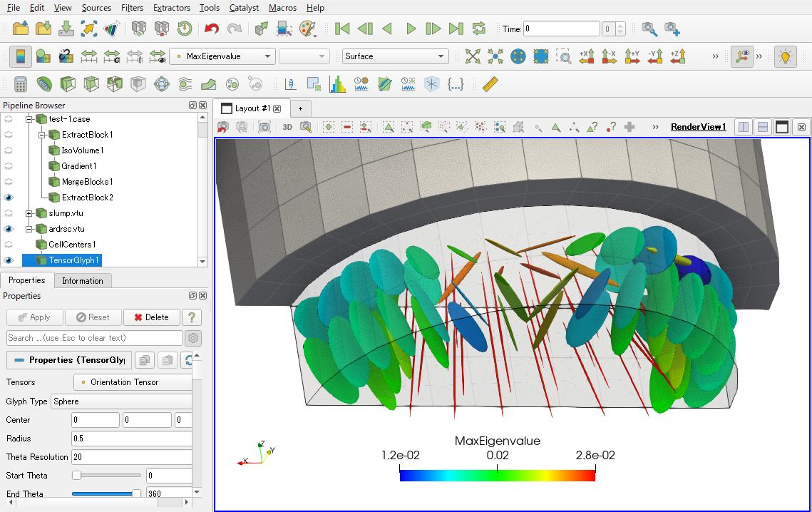This screenshot has height=512, width=812.
Task: Click the Play animation button
Action: pos(411,29)
